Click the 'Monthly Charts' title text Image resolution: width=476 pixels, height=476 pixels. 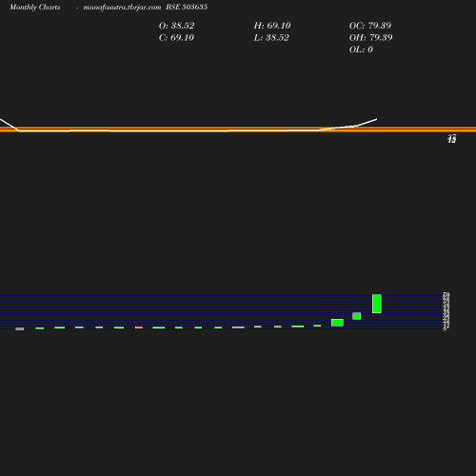click(34, 7)
